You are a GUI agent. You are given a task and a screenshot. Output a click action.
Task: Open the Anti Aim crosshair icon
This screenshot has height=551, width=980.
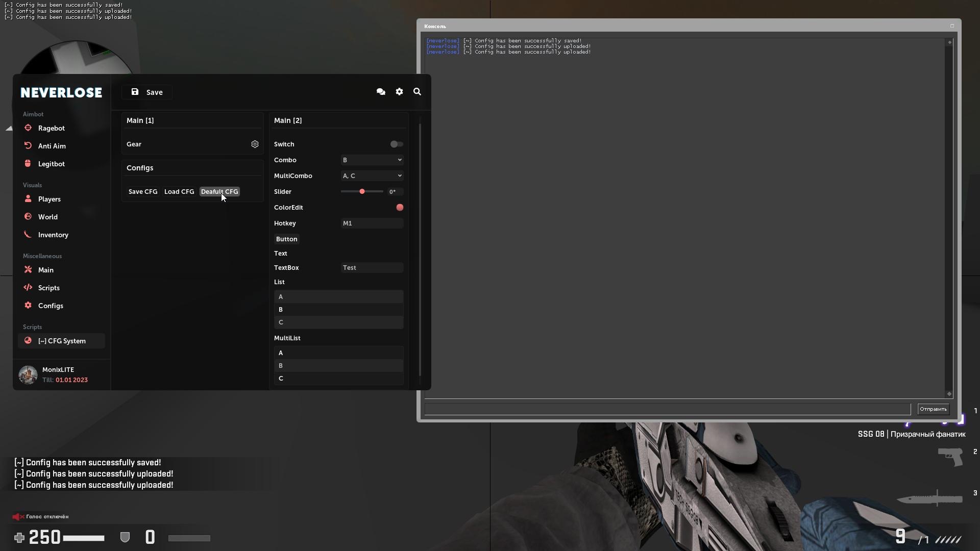point(28,146)
